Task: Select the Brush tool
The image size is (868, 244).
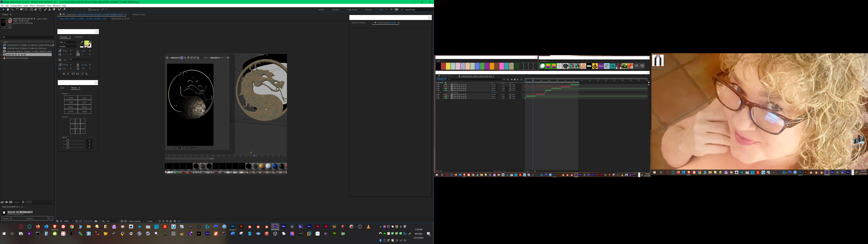Action: (45, 9)
